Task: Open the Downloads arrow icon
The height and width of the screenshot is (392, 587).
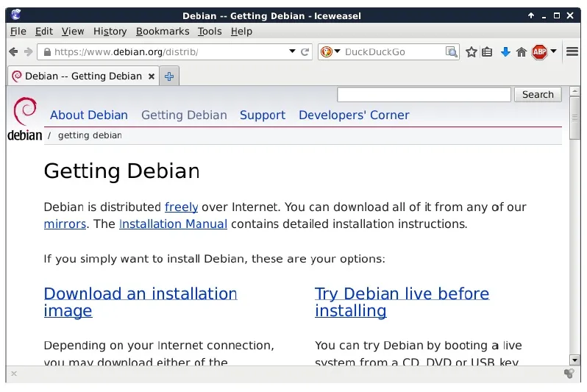Action: (505, 51)
